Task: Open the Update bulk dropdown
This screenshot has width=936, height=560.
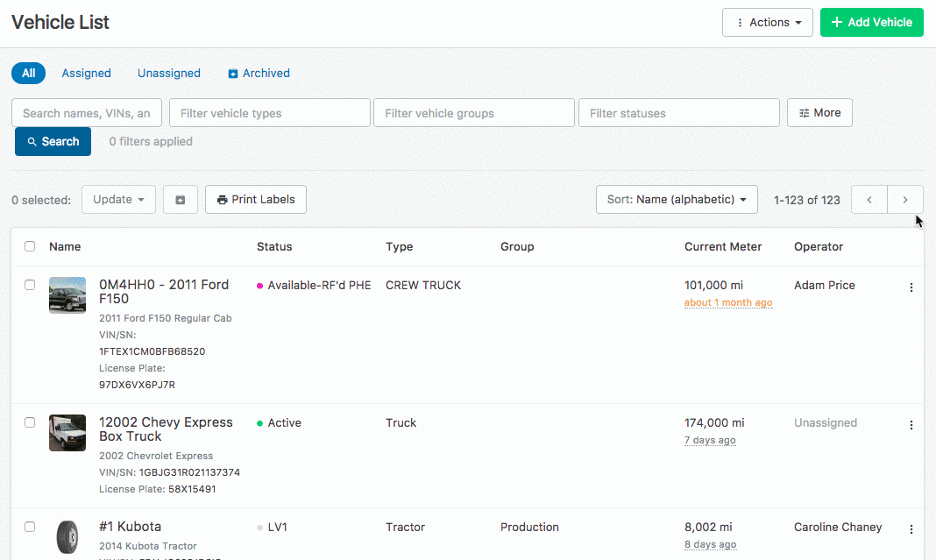Action: [118, 200]
